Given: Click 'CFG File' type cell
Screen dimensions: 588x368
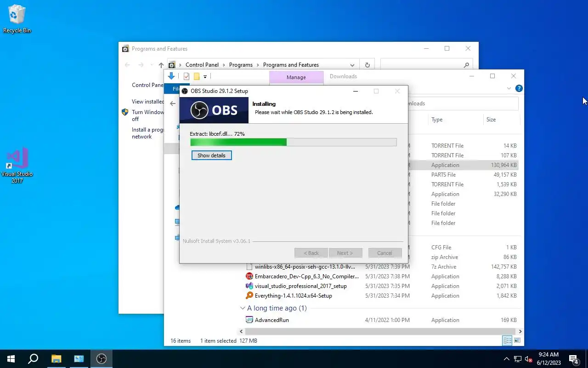Looking at the screenshot, I should 441,247.
